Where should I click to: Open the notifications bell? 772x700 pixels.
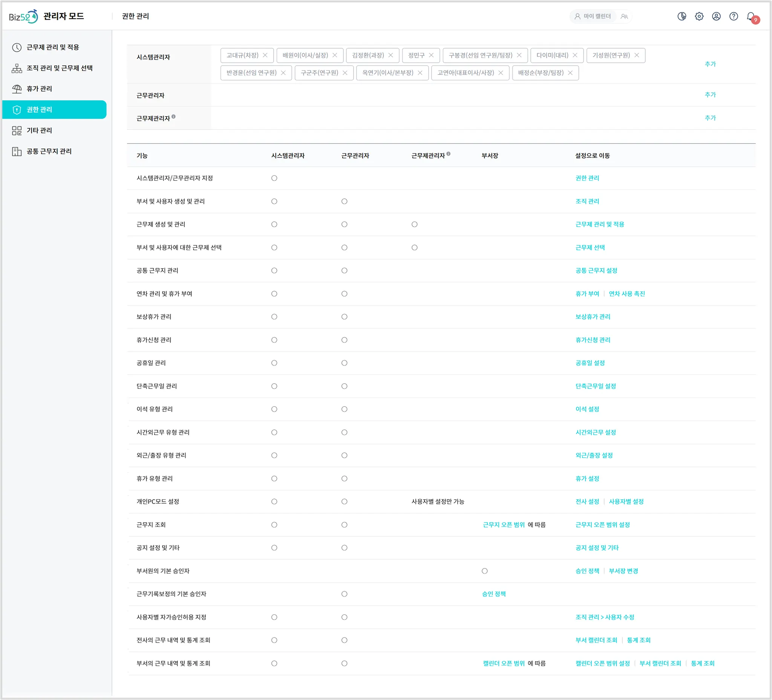click(x=751, y=16)
